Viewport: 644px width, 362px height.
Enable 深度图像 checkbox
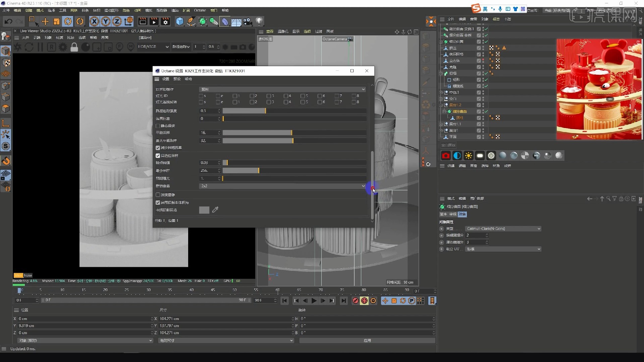pos(158,195)
